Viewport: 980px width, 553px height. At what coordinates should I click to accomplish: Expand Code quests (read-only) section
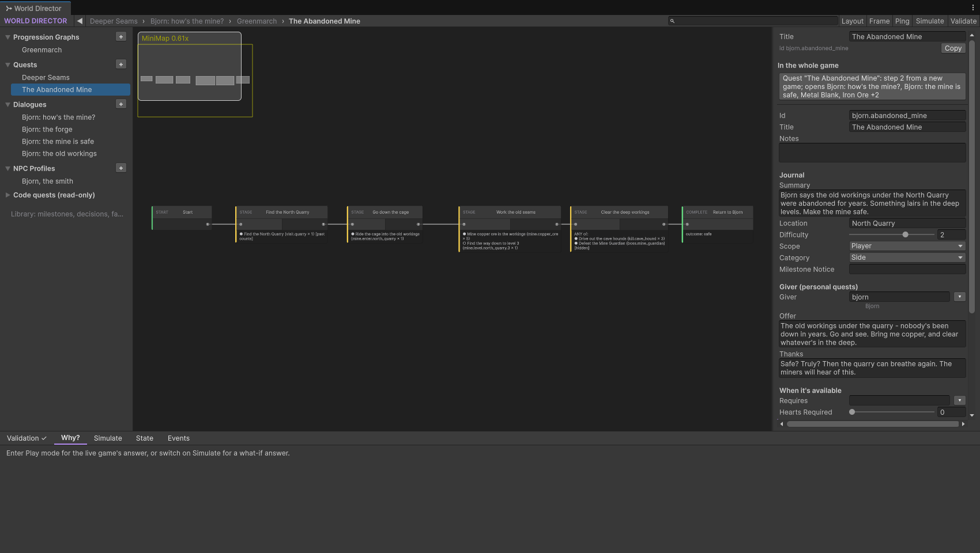pos(8,195)
